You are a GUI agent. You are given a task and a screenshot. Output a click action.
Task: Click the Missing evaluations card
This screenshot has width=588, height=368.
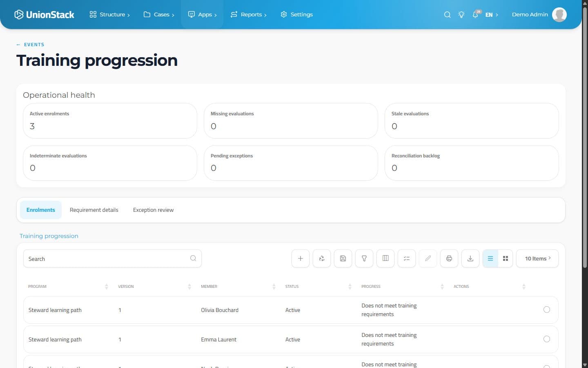click(x=291, y=121)
